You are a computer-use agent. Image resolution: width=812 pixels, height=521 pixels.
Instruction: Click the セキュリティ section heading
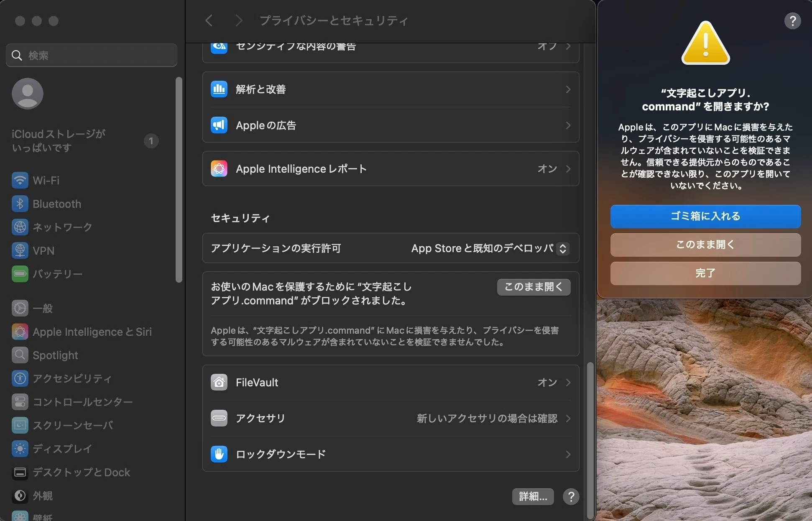tap(240, 218)
